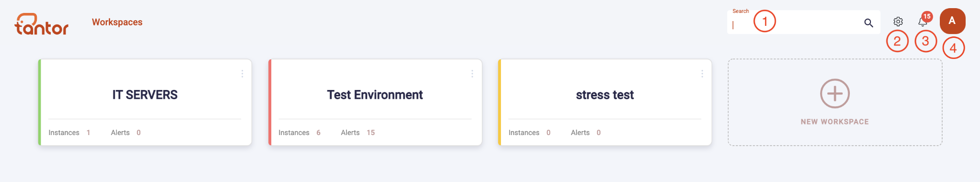Click the magnifier search icon

[869, 23]
